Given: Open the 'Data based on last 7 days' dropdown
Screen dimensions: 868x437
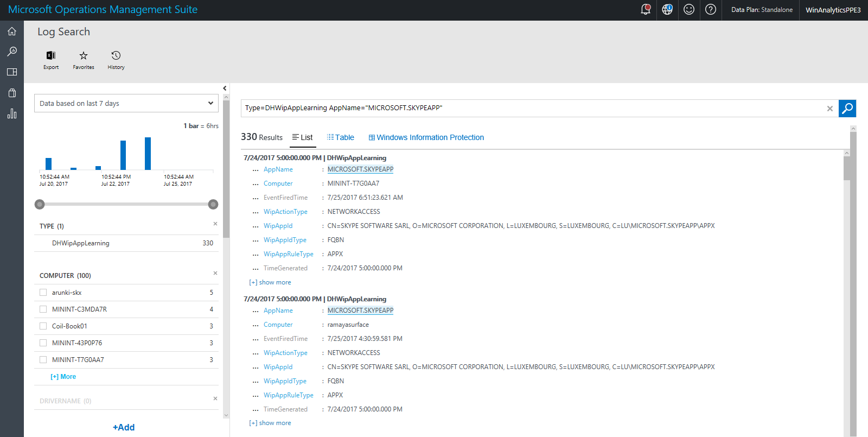Looking at the screenshot, I should click(x=126, y=103).
